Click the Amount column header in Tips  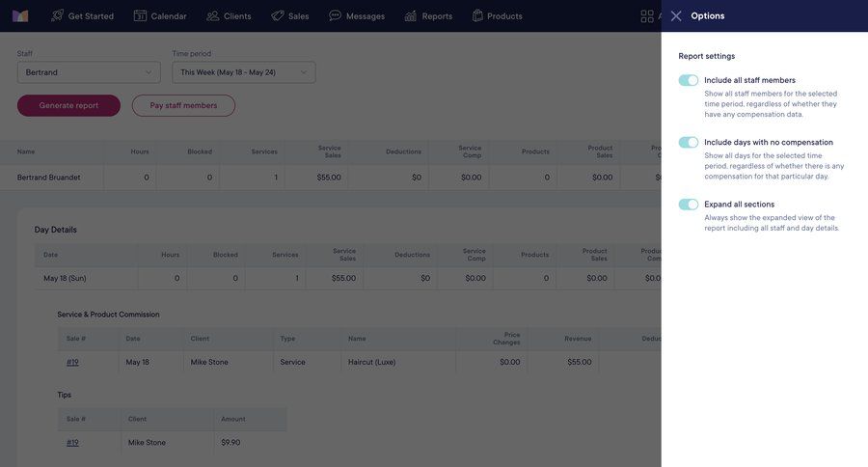click(x=233, y=420)
